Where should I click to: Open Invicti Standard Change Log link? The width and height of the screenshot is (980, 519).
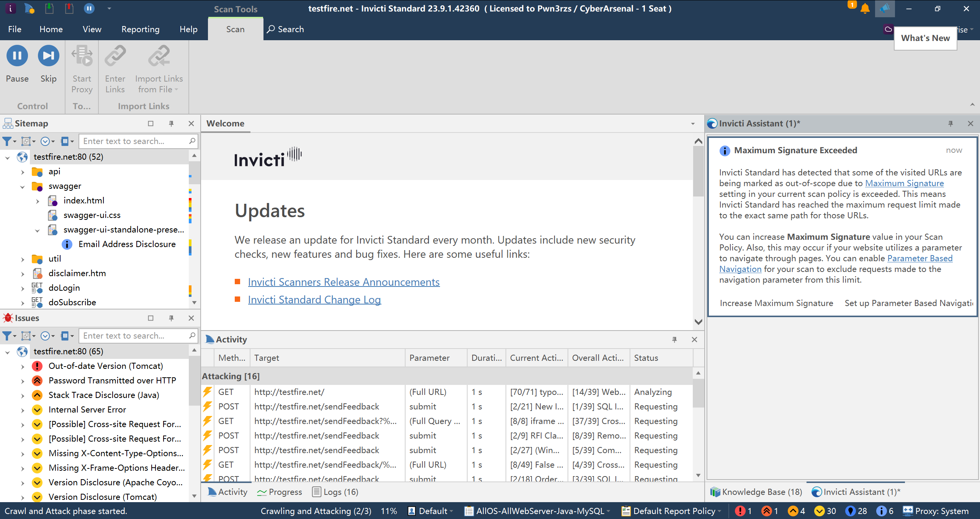coord(314,300)
